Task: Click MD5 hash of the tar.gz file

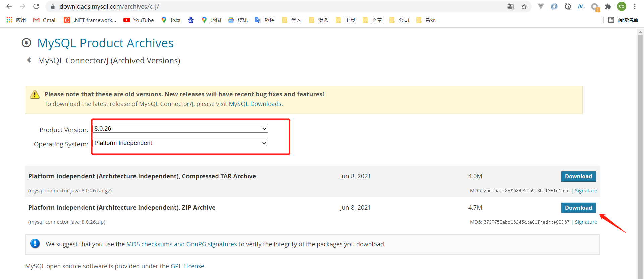Action: click(526, 191)
